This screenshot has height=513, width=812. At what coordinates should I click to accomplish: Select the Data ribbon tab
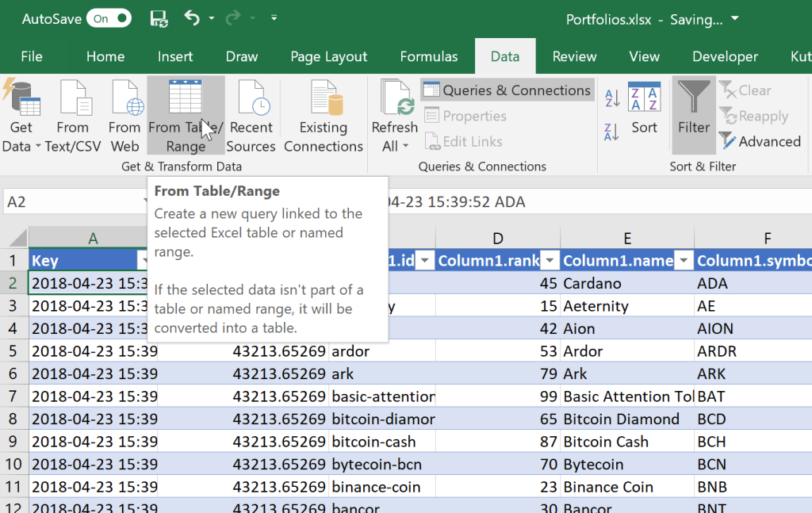[x=505, y=56]
